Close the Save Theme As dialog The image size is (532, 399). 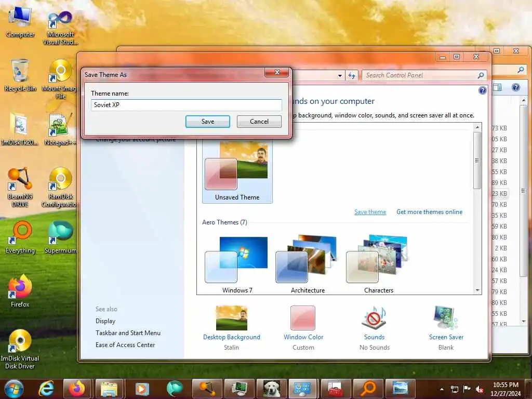277,72
